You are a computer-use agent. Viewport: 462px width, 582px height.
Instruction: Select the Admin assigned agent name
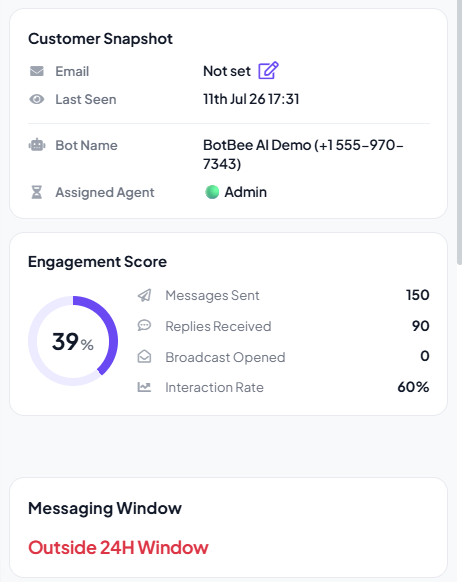pos(245,192)
